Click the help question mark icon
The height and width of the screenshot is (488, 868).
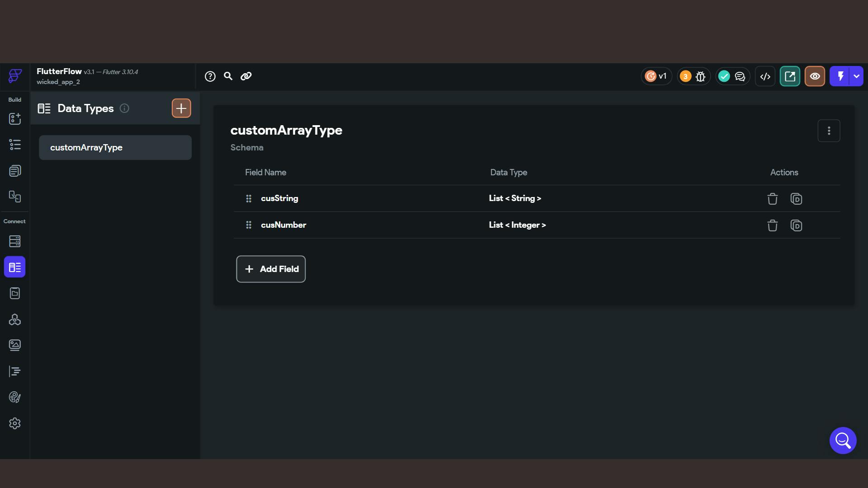(210, 76)
